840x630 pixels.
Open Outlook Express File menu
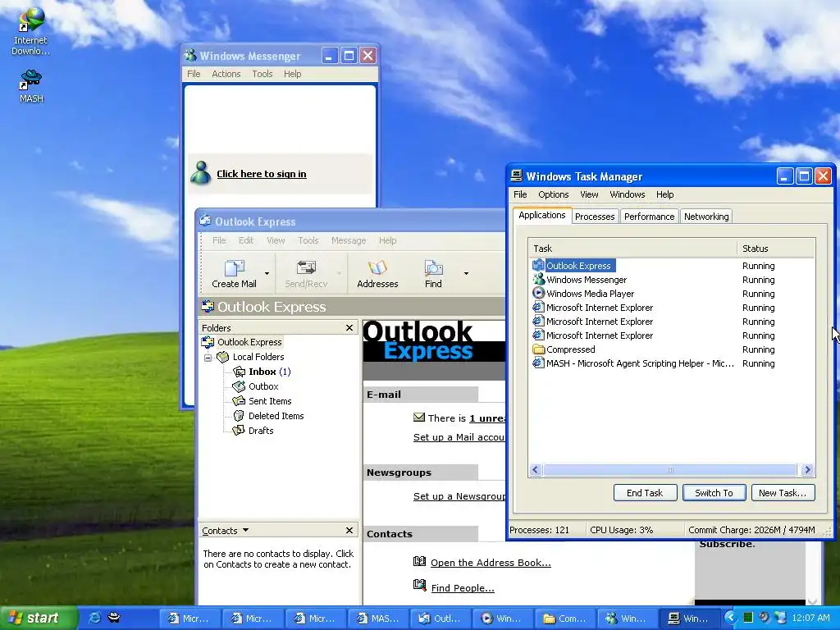click(219, 240)
